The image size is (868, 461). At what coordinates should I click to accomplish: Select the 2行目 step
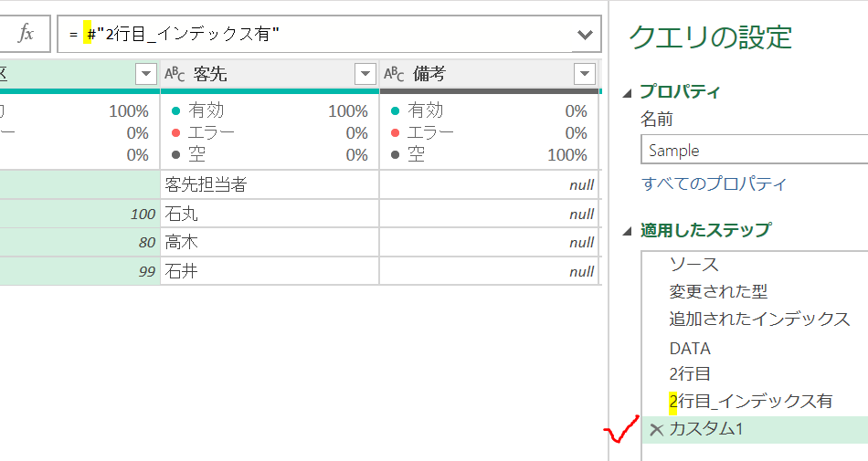(690, 374)
